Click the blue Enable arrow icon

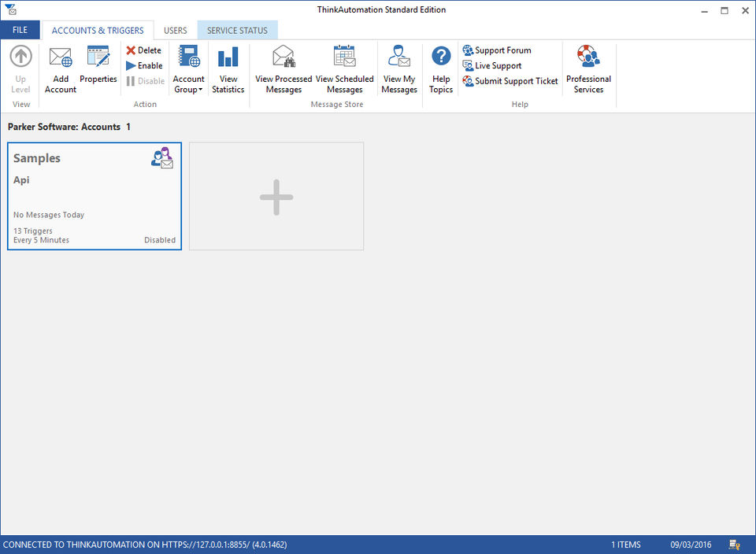131,65
